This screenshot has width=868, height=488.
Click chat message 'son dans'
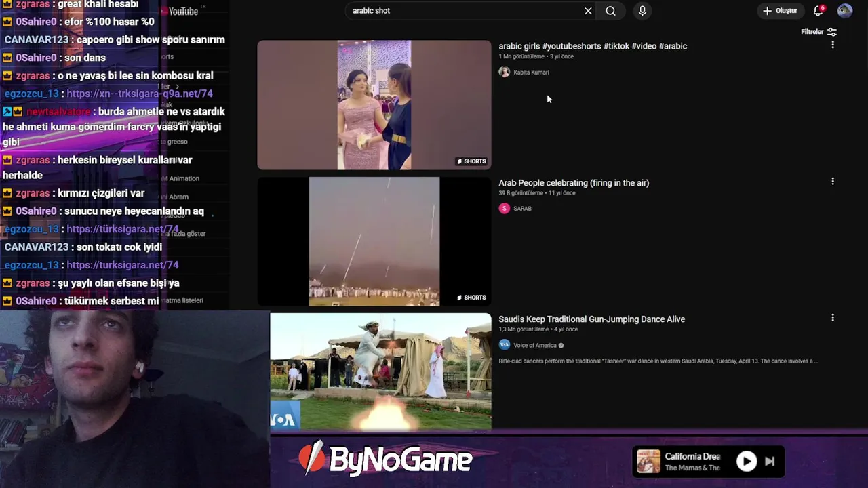coord(85,58)
